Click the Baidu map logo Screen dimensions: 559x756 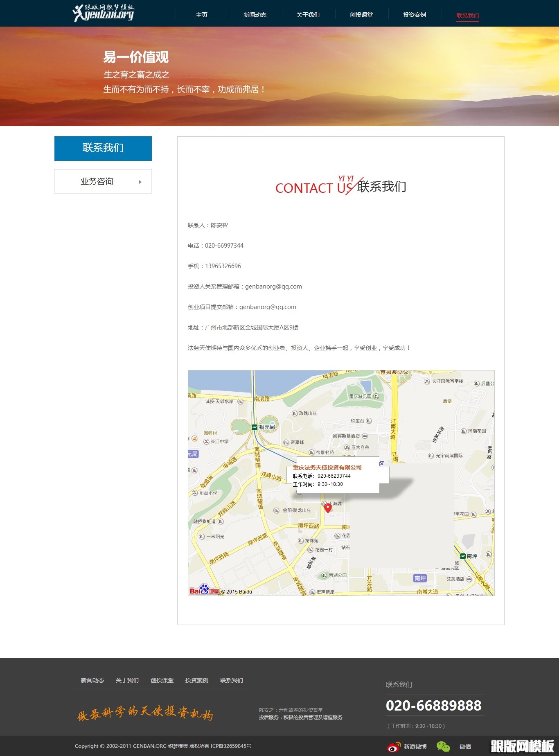tap(204, 590)
